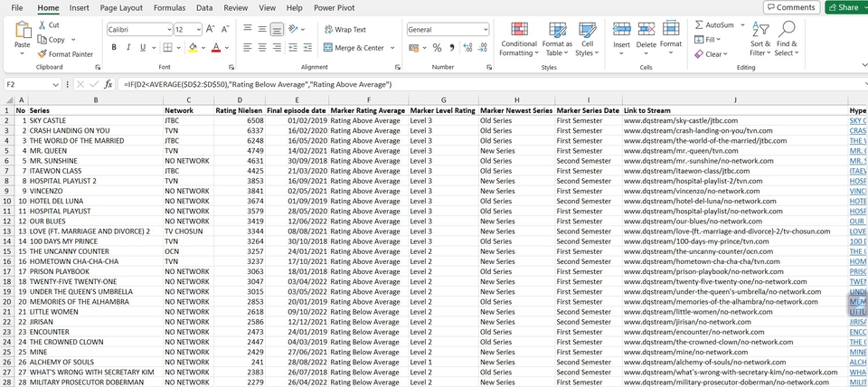Expand the Name Box dropdown arrow
This screenshot has width=868, height=387.
[x=55, y=85]
